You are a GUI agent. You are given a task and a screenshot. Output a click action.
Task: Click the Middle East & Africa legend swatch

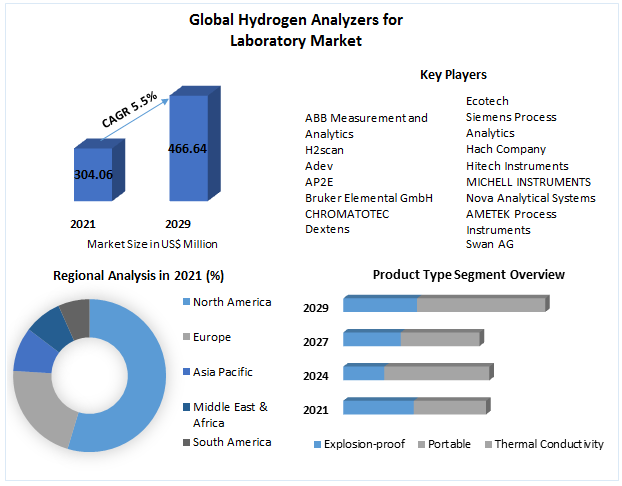point(186,407)
